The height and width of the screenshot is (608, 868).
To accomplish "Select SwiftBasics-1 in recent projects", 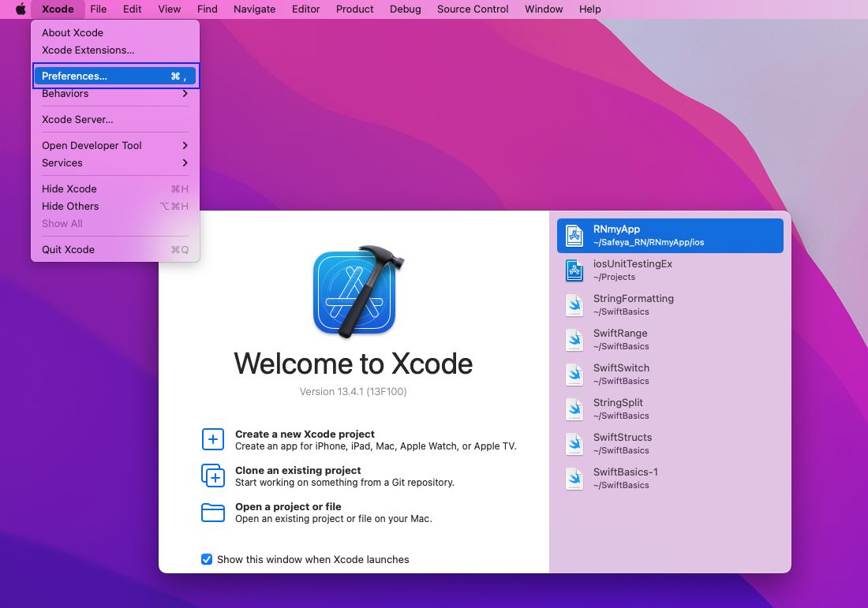I will (x=670, y=479).
